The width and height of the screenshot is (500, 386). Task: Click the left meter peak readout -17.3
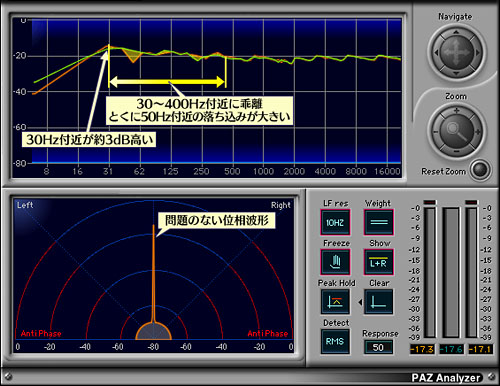[x=422, y=349]
